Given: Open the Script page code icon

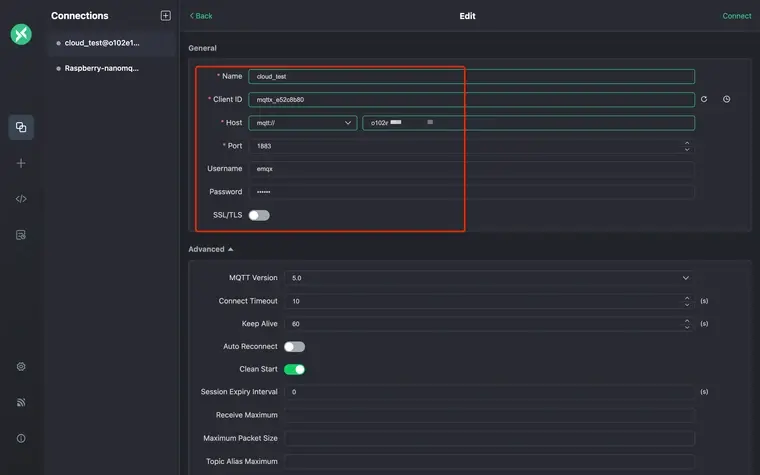Looking at the screenshot, I should [x=21, y=199].
